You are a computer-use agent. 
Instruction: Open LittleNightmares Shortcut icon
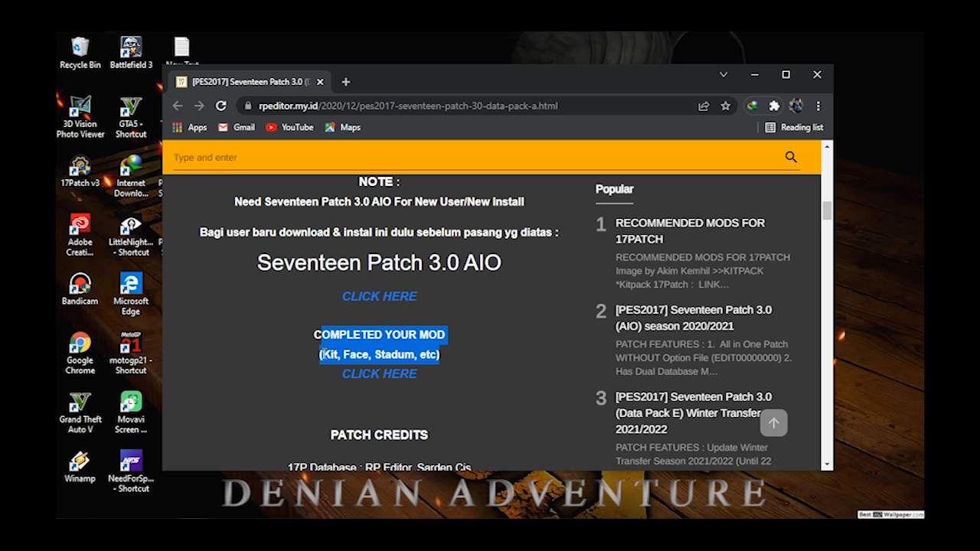click(131, 235)
